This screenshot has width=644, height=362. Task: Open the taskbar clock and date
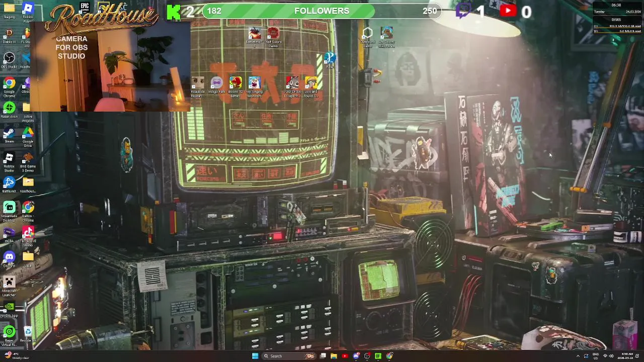coord(626,356)
